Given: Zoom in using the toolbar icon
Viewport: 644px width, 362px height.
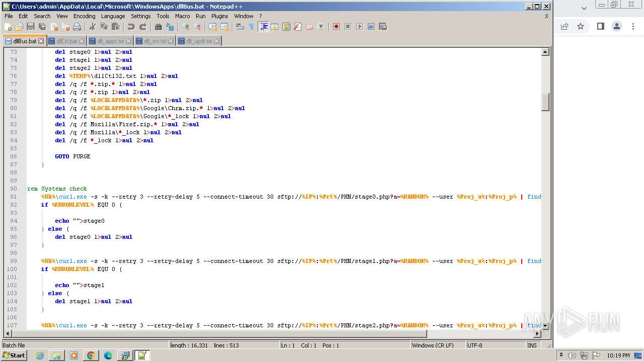Looking at the screenshot, I should pos(186,27).
